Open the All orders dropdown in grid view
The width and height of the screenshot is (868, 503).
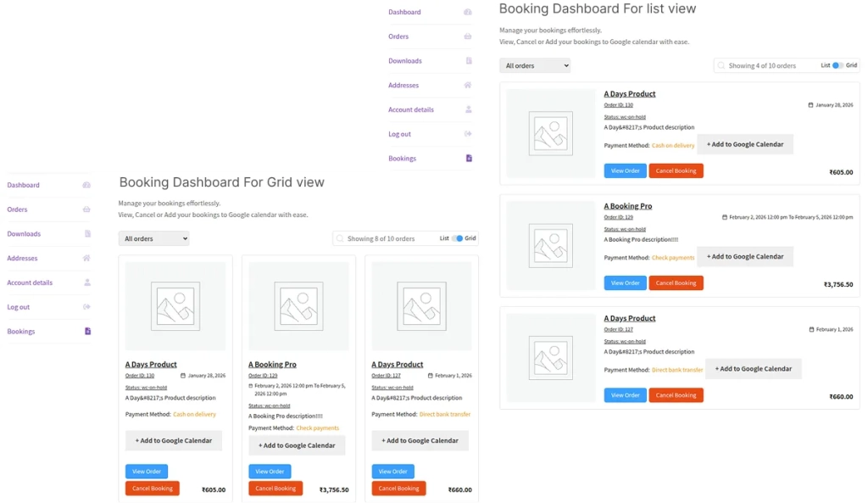153,238
